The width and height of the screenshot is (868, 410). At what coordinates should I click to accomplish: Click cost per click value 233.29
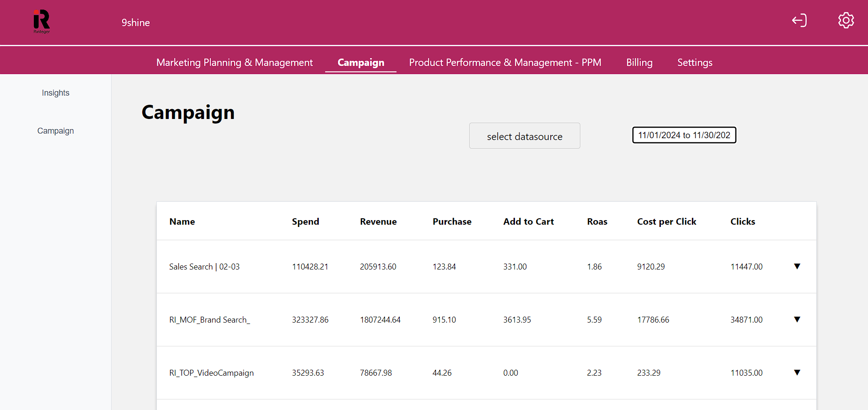[x=648, y=373]
